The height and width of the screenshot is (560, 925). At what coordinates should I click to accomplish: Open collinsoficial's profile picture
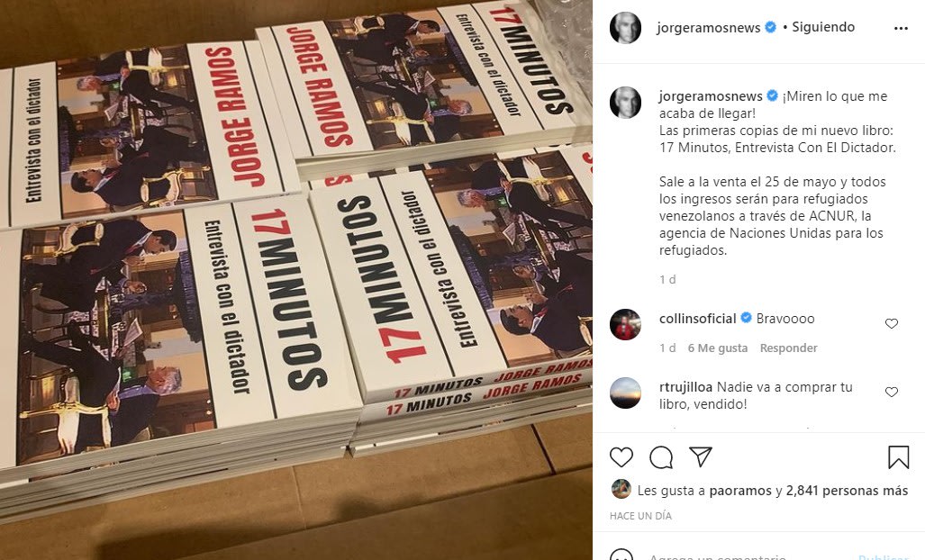coord(625,324)
